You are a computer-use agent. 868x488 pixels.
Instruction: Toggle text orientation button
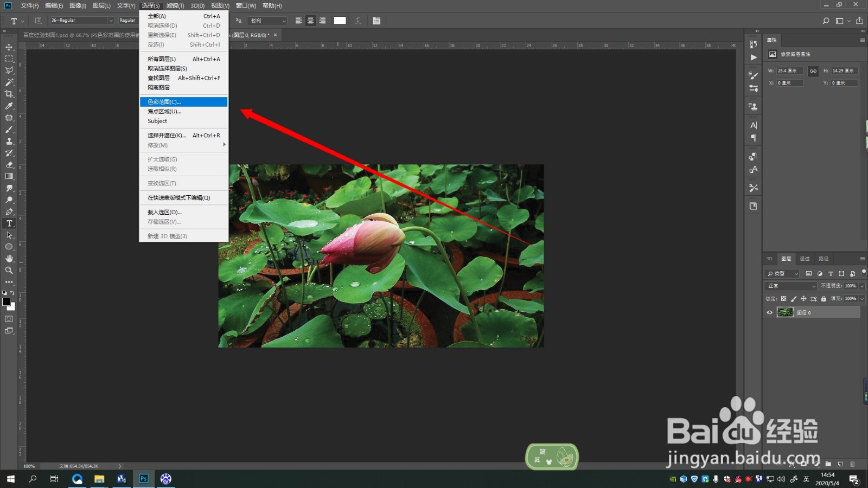[x=38, y=21]
